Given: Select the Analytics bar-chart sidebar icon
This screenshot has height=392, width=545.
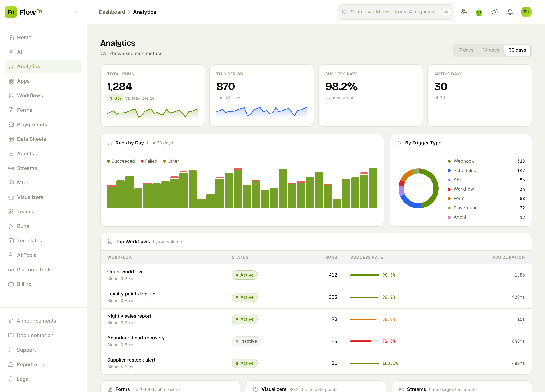Looking at the screenshot, I should click(11, 66).
